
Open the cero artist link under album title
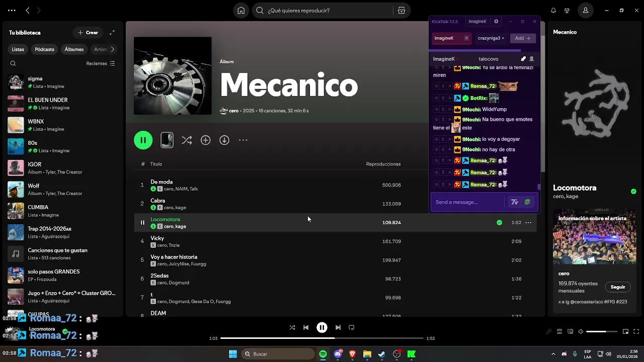pyautogui.click(x=234, y=111)
